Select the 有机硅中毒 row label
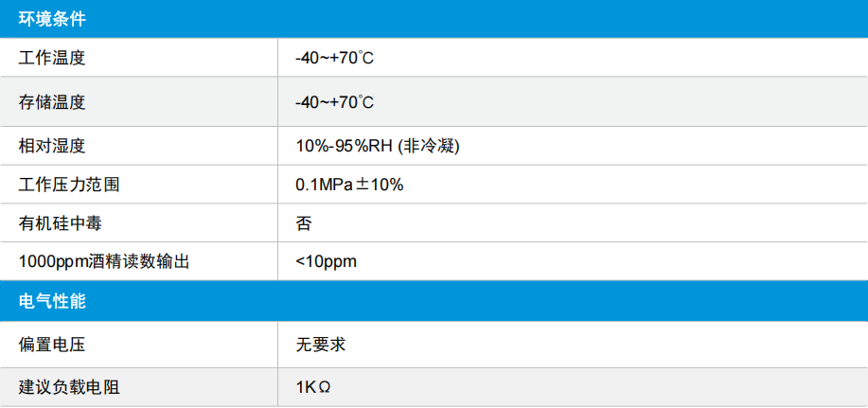 click(61, 223)
